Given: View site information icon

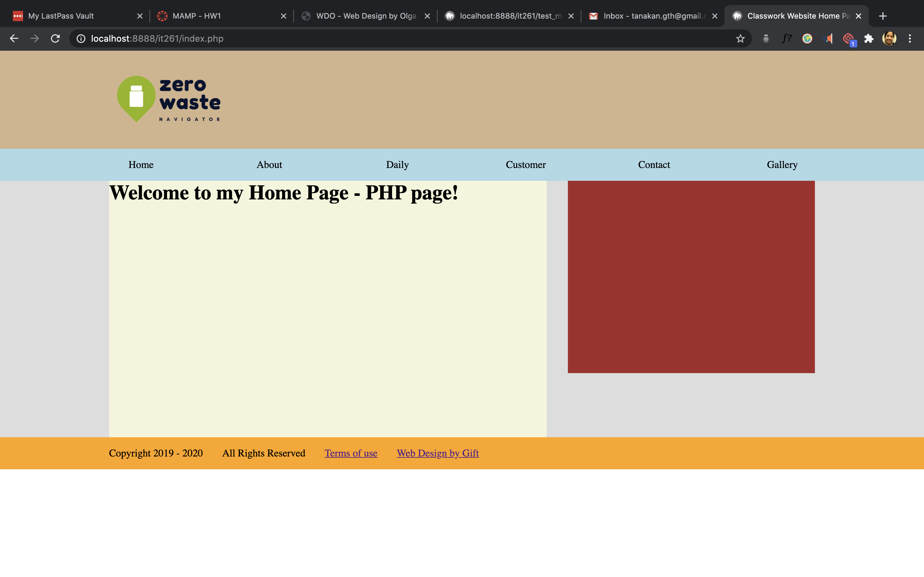Looking at the screenshot, I should [81, 38].
